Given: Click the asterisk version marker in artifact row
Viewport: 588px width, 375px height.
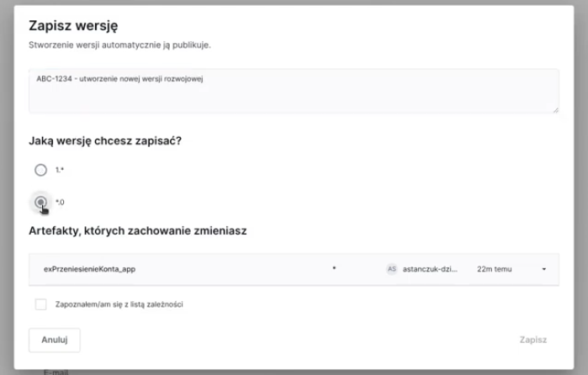Looking at the screenshot, I should (334, 269).
